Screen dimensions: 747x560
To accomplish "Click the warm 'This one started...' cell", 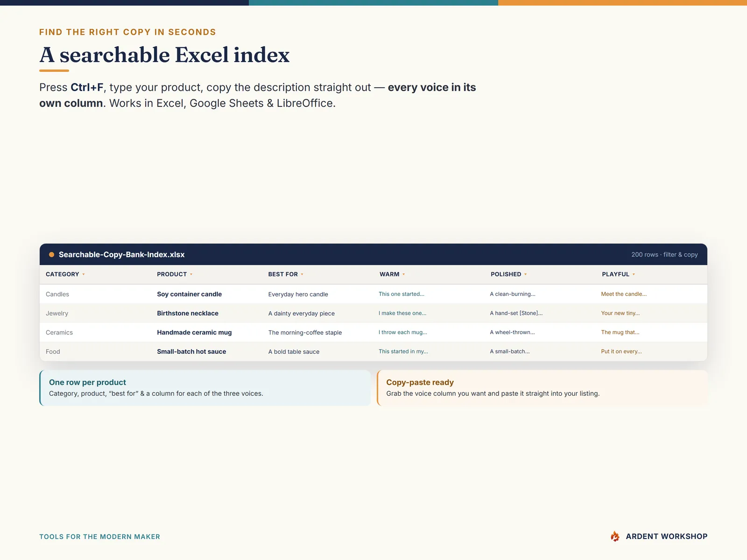I will pos(402,294).
